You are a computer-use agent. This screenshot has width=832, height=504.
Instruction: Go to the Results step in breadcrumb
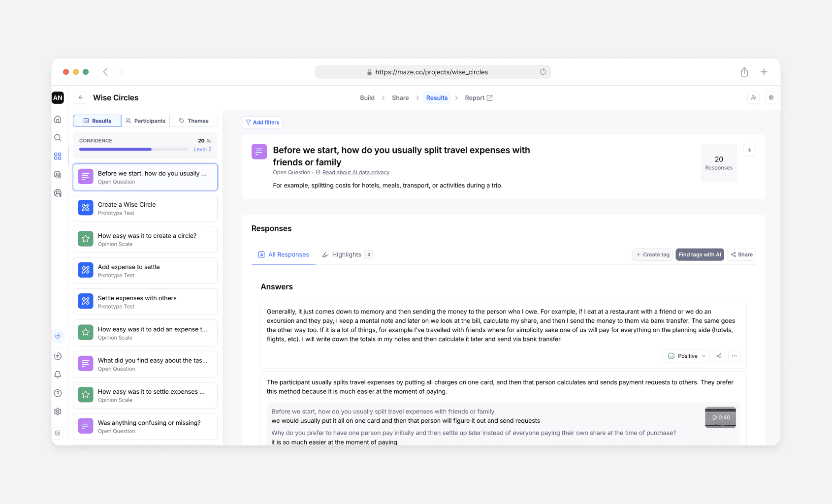click(x=437, y=98)
